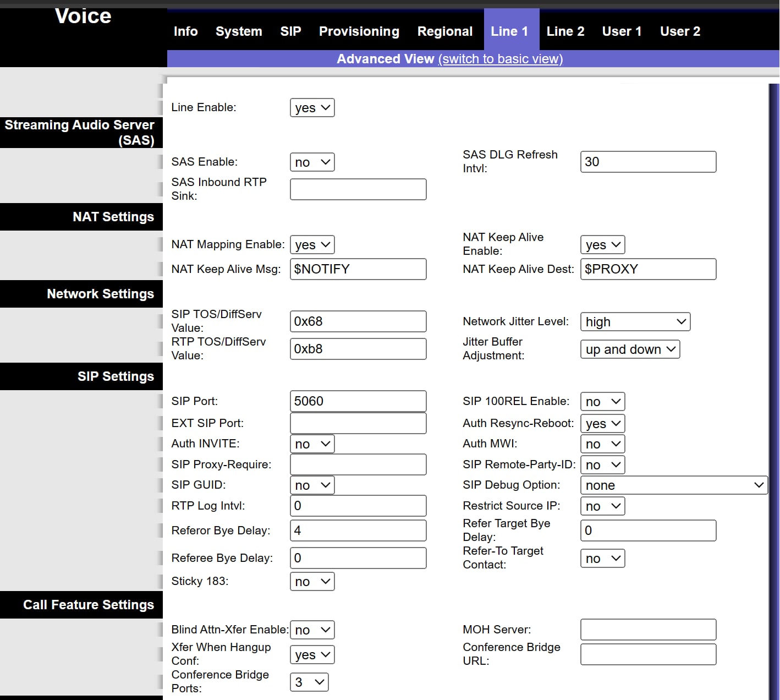Select the System tab
The height and width of the screenshot is (700, 780).
coord(239,31)
